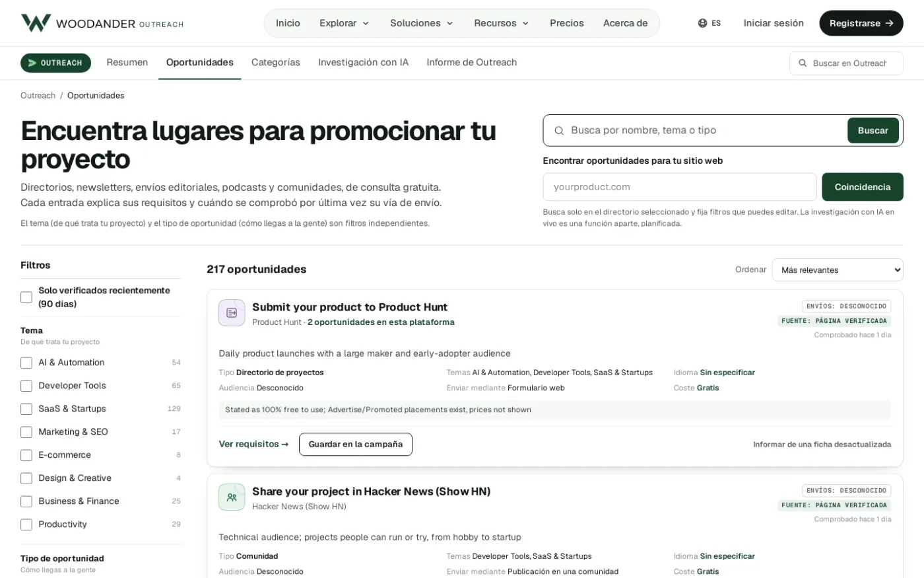Click the Buscar button
924x578 pixels.
click(873, 131)
